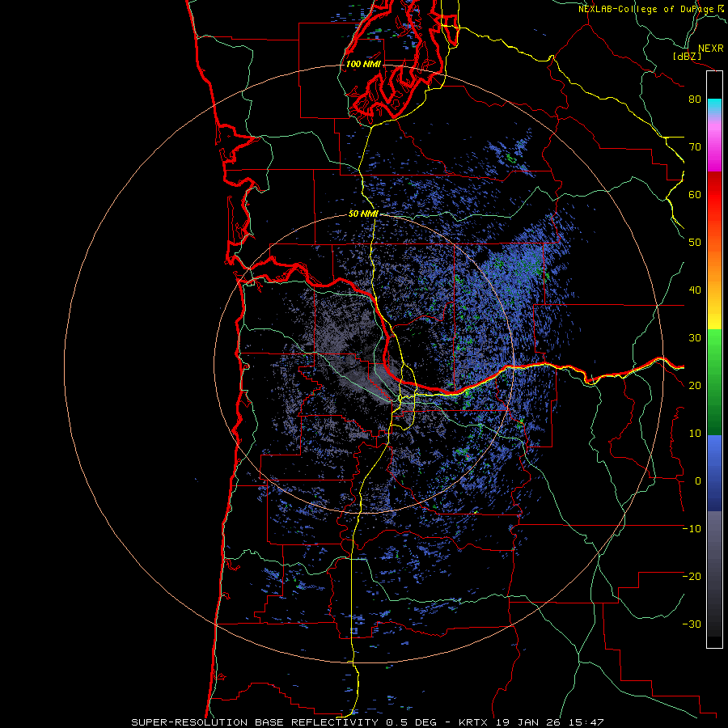728x728 pixels.
Task: Click the 20 value on the dBZ scale
Action: (695, 386)
